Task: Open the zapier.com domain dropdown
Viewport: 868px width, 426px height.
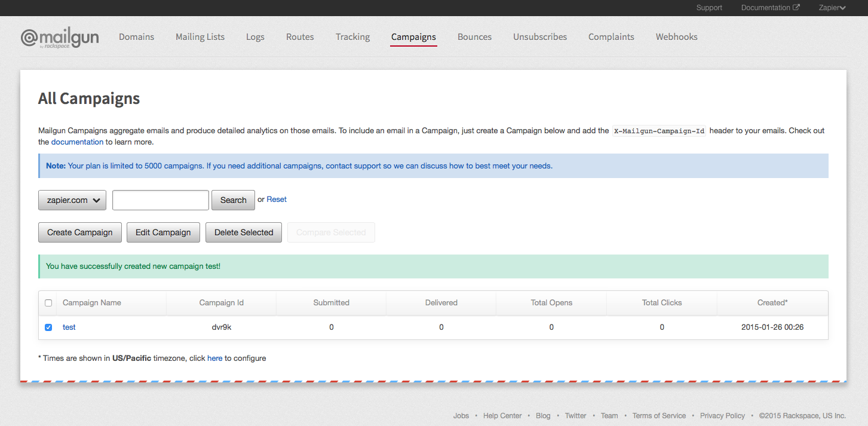Action: pyautogui.click(x=72, y=200)
